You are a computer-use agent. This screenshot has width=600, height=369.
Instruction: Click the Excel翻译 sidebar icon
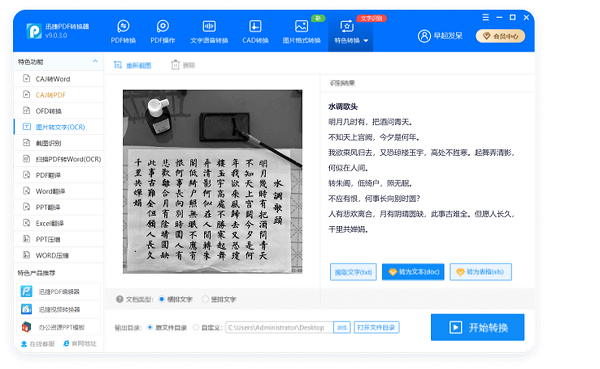pos(26,223)
